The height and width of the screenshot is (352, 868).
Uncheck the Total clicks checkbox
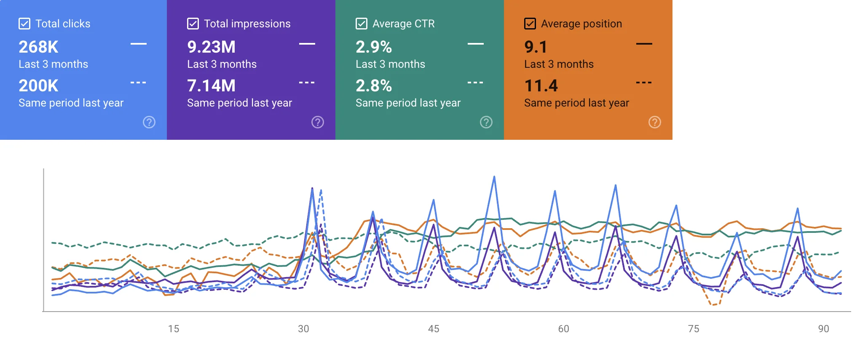click(24, 24)
